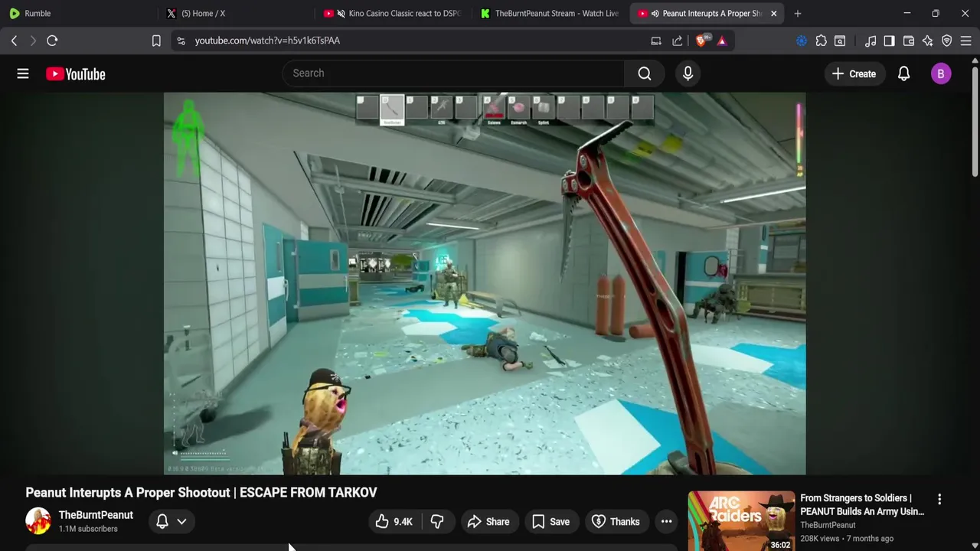Image resolution: width=980 pixels, height=551 pixels.
Task: Restore down the browser window
Action: pyautogui.click(x=936, y=13)
